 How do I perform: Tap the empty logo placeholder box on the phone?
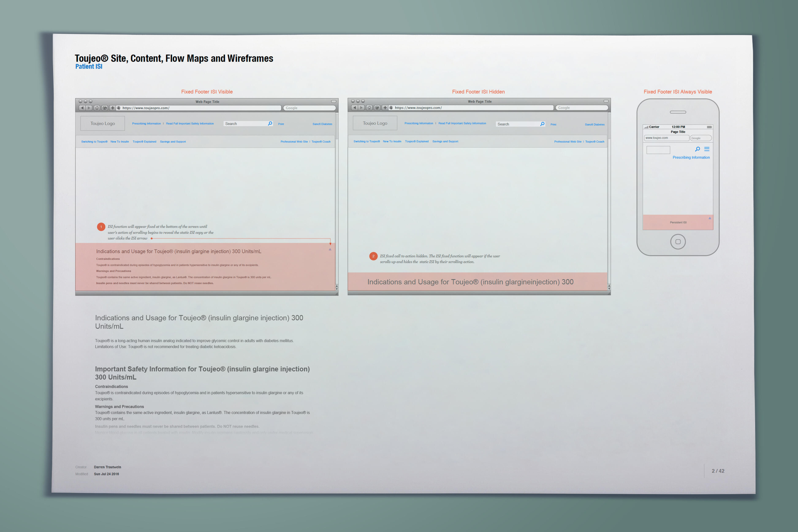click(658, 150)
